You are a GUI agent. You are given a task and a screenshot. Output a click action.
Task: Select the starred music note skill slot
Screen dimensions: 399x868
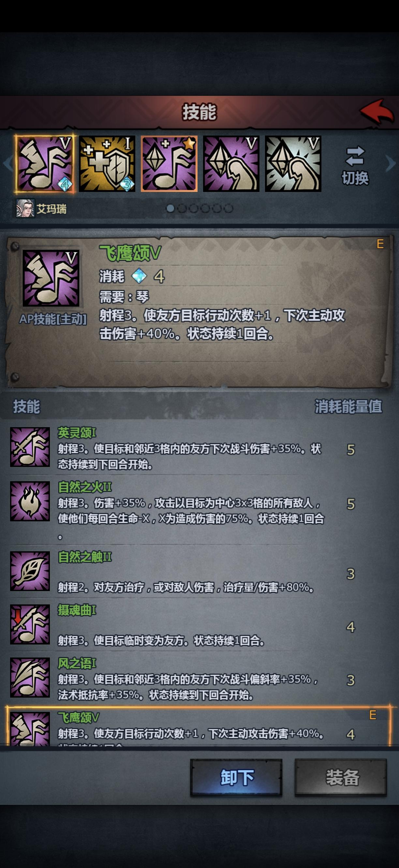(169, 164)
